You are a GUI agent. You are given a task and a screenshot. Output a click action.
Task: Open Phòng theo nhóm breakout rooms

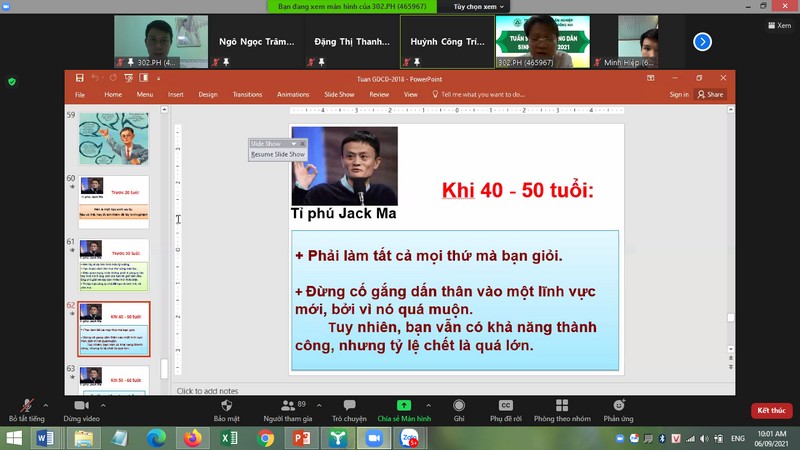point(562,407)
